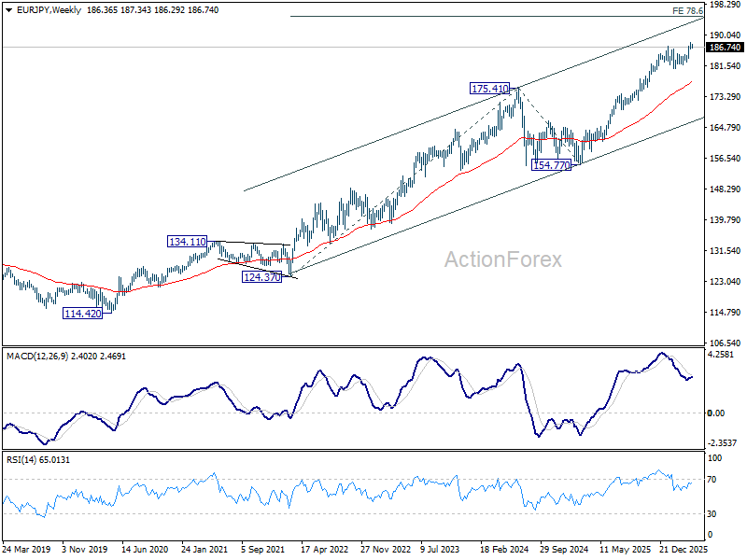Viewport: 747px width, 560px height.
Task: Click the current price tag 186.740
Action: [726, 47]
